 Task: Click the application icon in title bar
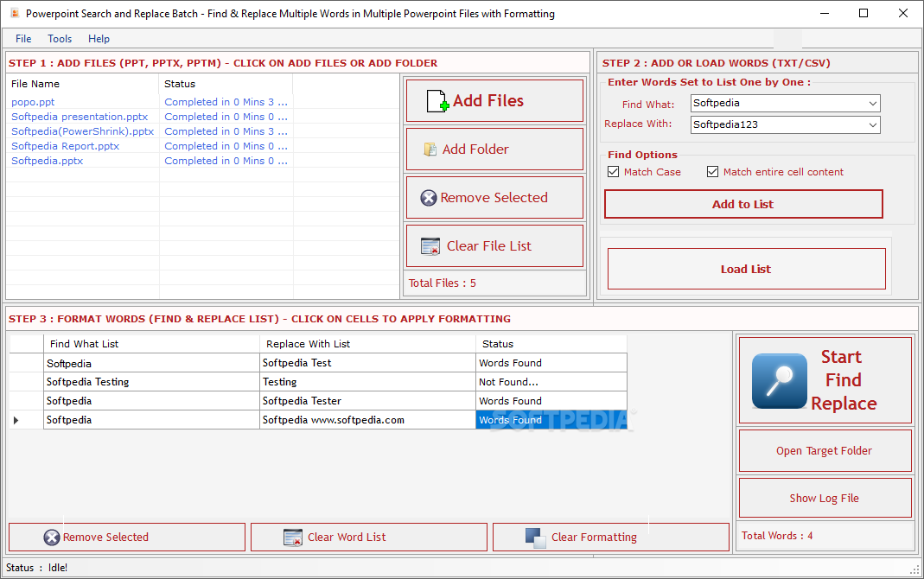[x=15, y=13]
